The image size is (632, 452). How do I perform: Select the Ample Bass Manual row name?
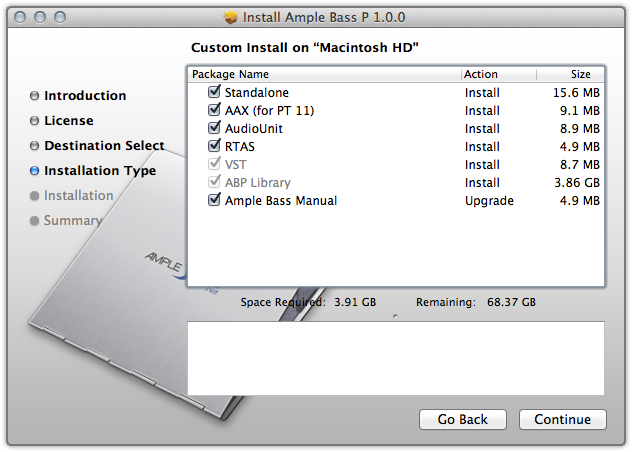(x=281, y=200)
